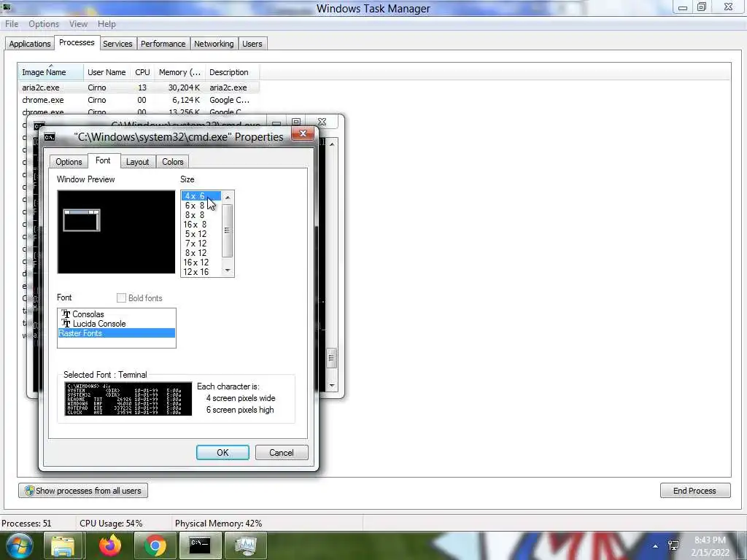Screen dimensions: 747x560
Task: Select font size 8 x 12
Action: click(201, 253)
